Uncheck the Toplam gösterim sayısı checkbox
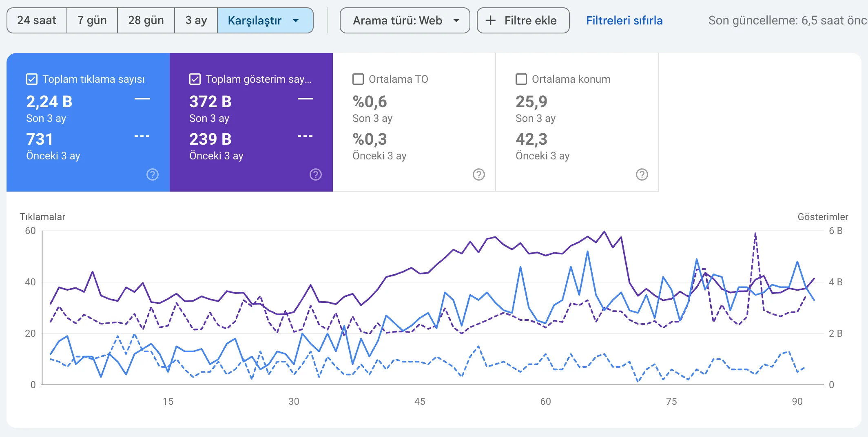868x437 pixels. (195, 79)
